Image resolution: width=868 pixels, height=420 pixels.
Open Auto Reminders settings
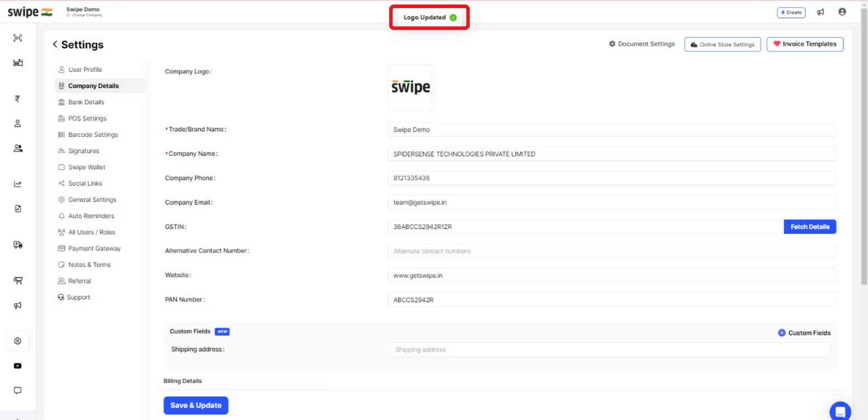click(x=100, y=216)
